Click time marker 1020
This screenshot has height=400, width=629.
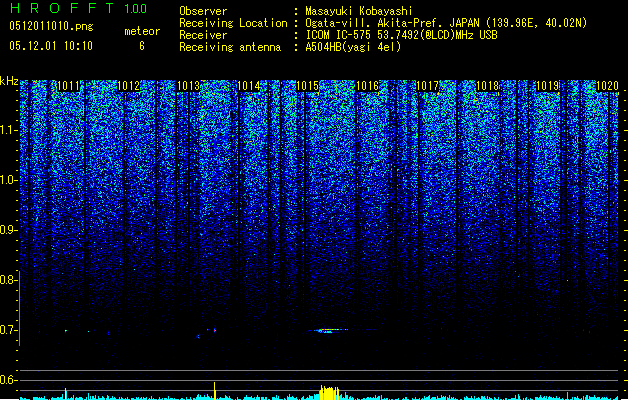[607, 86]
